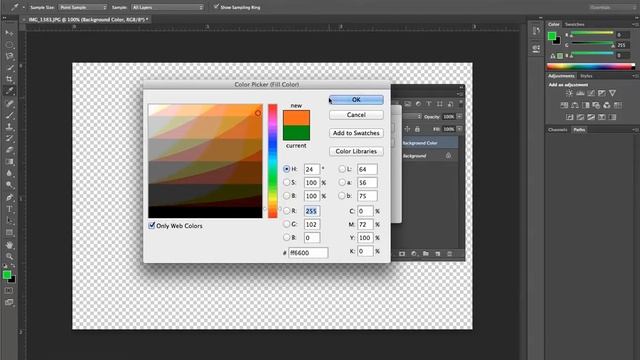Open the Adjustments panel flyout menu
The width and height of the screenshot is (640, 360).
635,76
